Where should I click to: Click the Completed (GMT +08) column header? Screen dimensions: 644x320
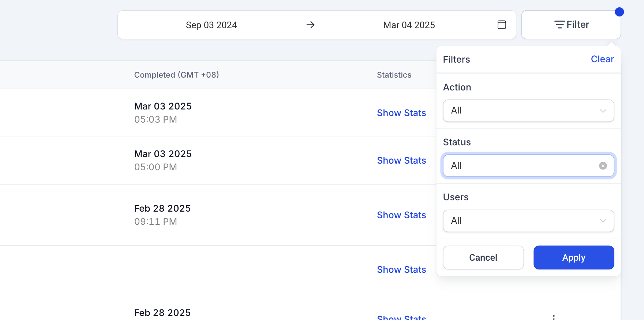176,75
